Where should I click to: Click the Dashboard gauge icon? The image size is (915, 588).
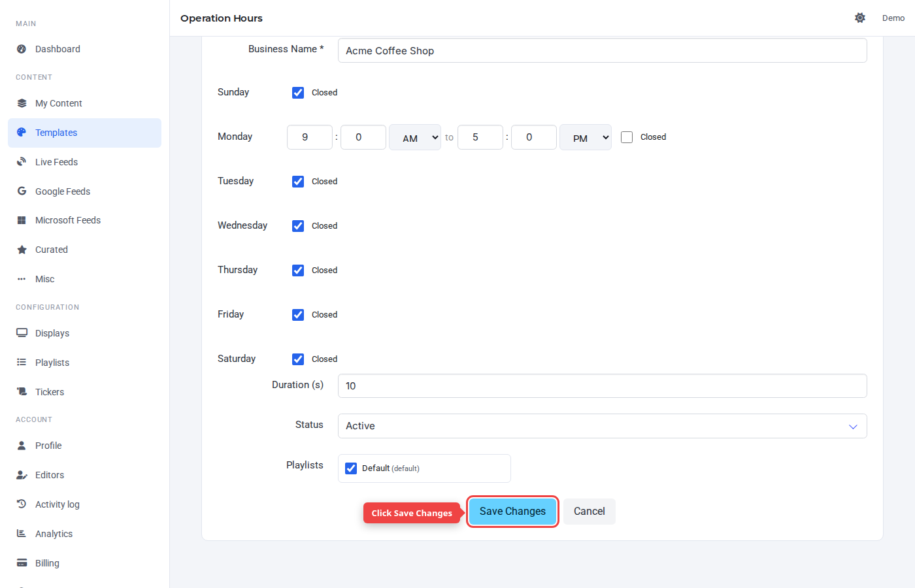(22, 49)
